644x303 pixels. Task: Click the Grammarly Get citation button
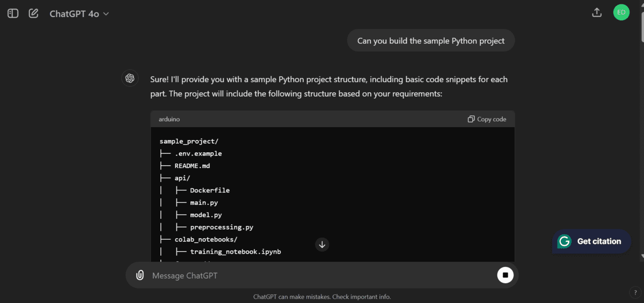[591, 241]
